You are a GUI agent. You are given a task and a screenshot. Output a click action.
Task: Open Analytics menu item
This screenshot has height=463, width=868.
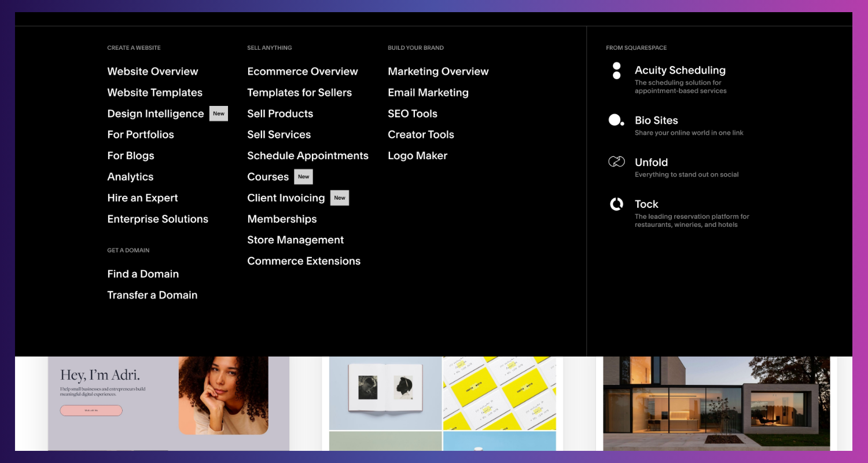pos(130,177)
